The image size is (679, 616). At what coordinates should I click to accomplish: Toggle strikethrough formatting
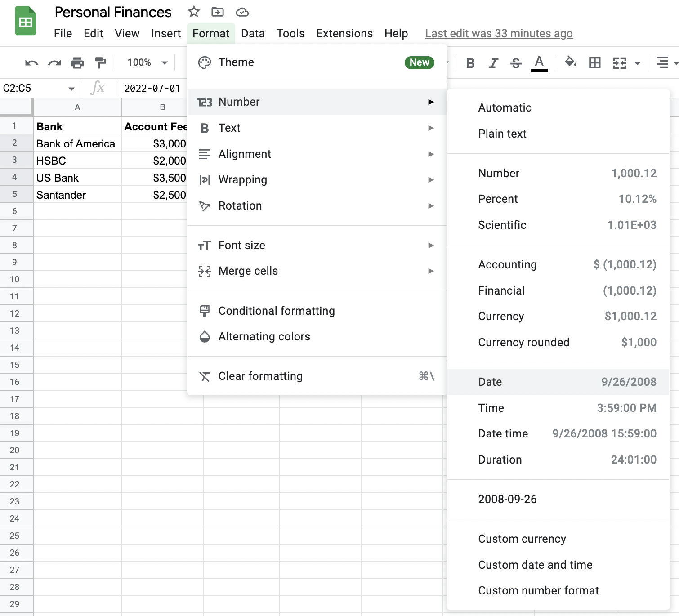pyautogui.click(x=516, y=63)
